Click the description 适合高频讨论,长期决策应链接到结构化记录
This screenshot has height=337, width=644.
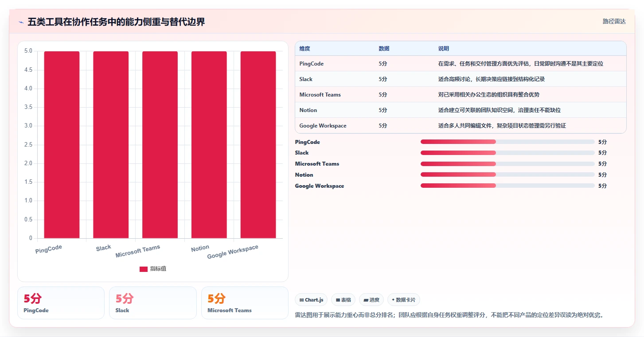[x=491, y=79]
